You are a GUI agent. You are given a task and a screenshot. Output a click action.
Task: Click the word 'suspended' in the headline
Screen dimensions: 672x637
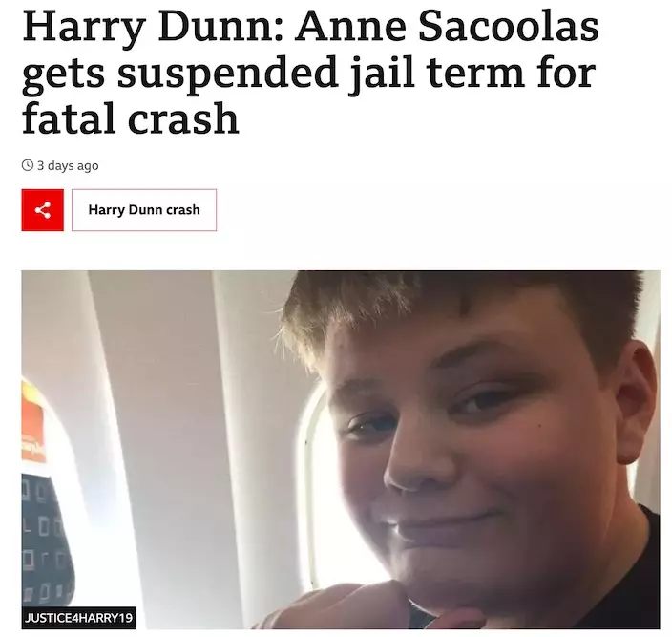228,74
